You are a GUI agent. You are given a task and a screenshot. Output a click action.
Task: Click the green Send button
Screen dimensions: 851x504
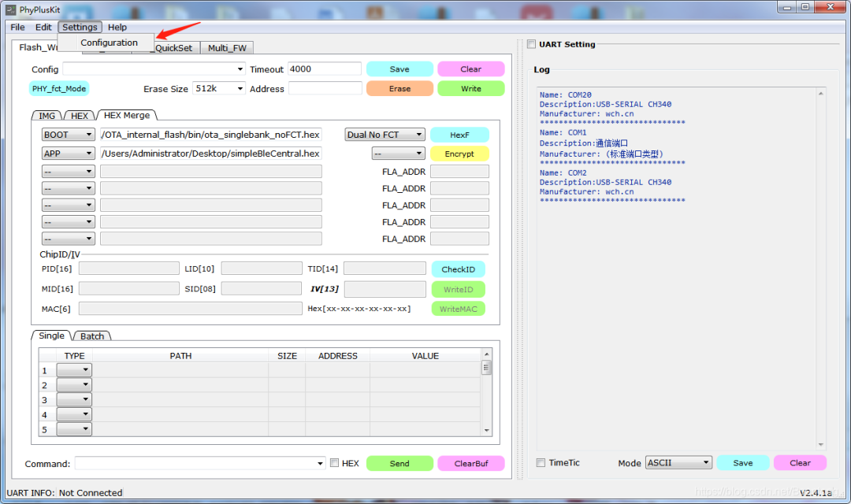pyautogui.click(x=399, y=463)
